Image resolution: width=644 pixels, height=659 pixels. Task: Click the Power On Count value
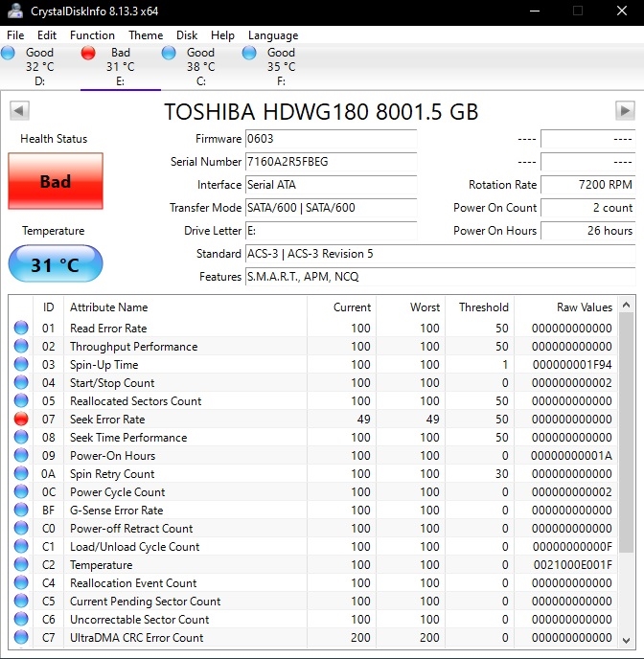pyautogui.click(x=587, y=208)
